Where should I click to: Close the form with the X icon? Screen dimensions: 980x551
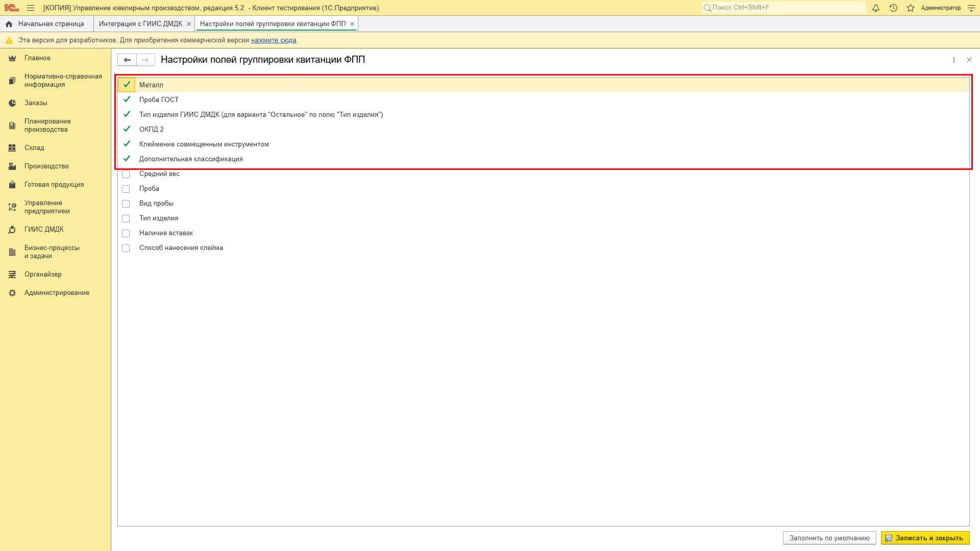(x=969, y=60)
